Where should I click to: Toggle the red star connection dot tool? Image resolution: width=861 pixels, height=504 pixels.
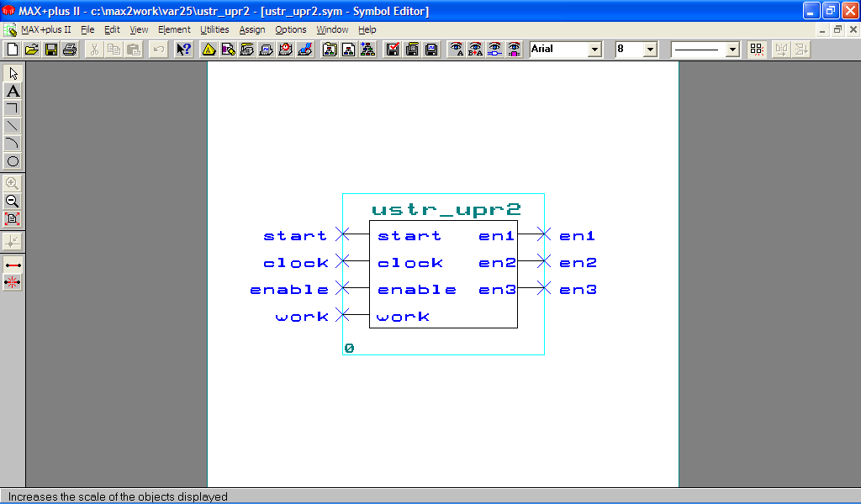[13, 282]
